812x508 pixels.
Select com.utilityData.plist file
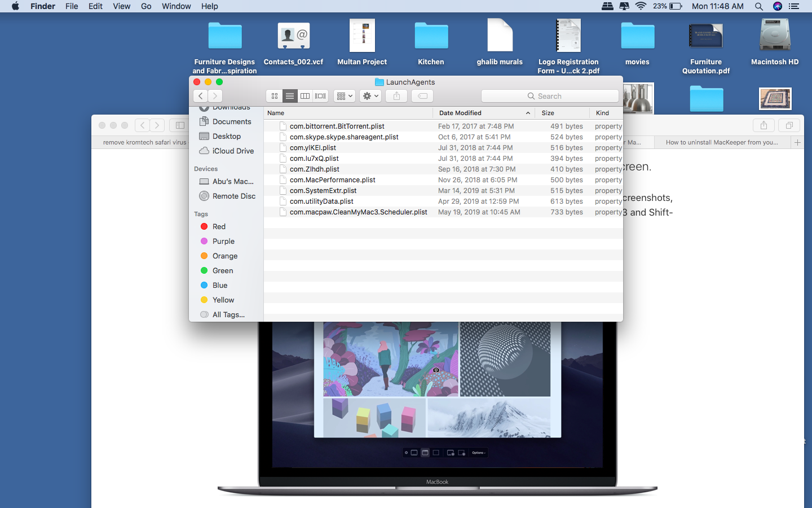(443, 201)
